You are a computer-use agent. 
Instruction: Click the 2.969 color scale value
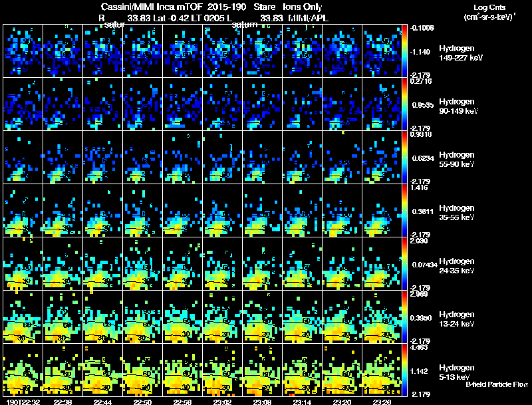coord(419,294)
